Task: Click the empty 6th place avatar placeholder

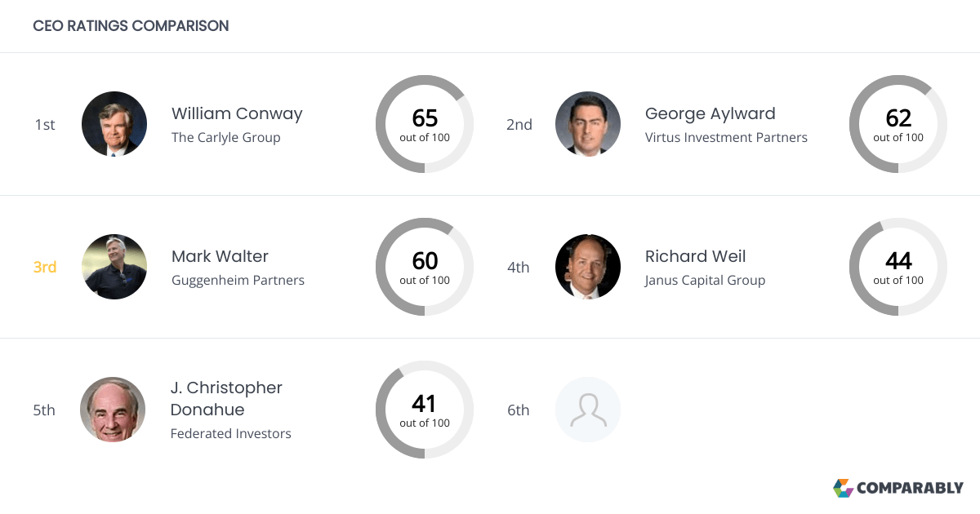Action: click(588, 410)
